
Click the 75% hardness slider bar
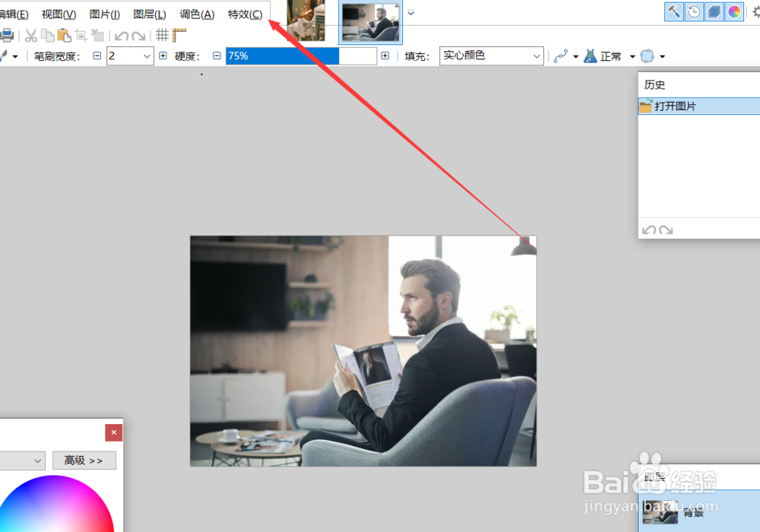coord(301,55)
